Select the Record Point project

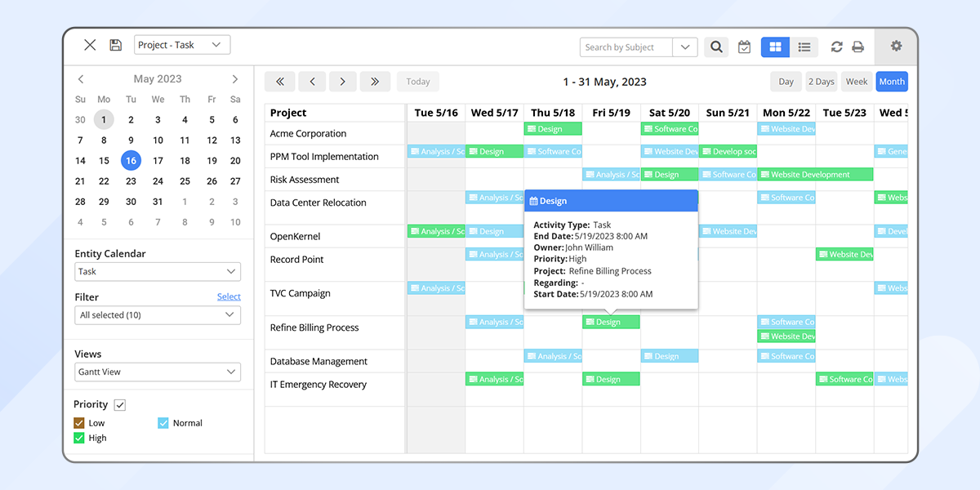click(297, 260)
